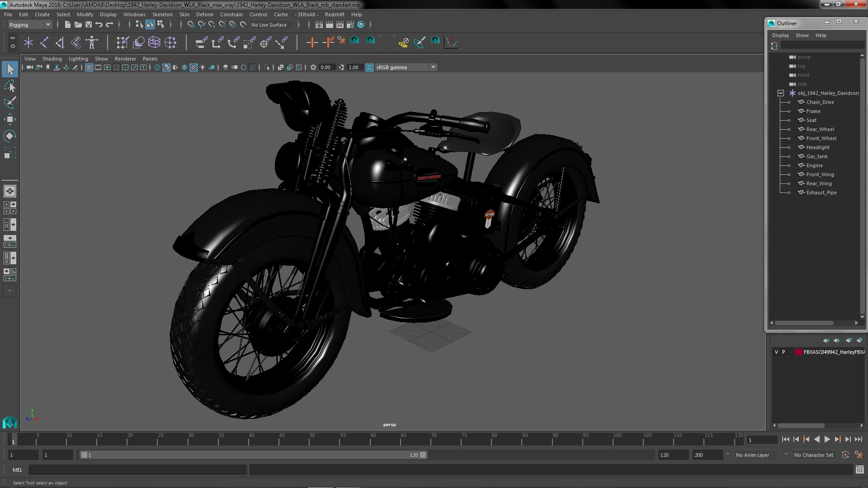Open the Script Editor button at bottom right

[x=859, y=470]
